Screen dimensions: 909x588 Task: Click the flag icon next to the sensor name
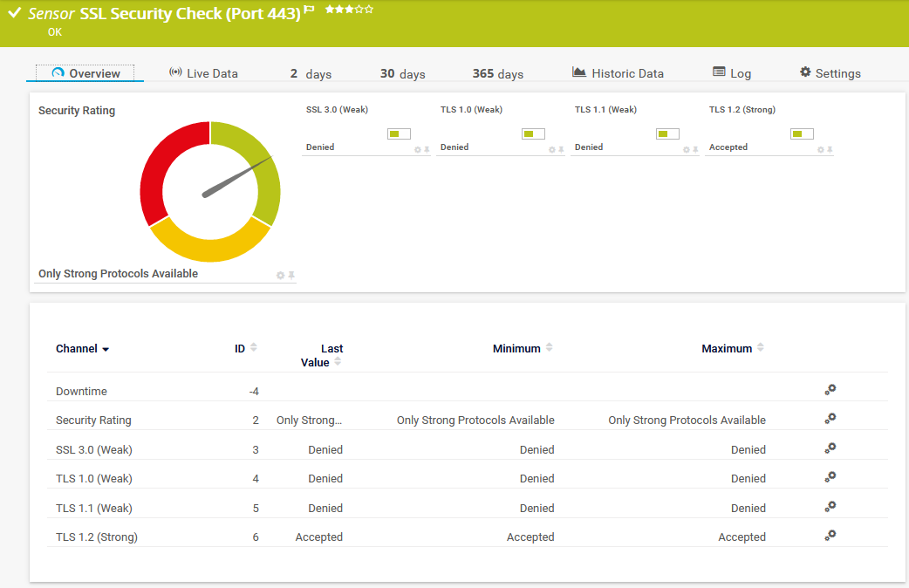(x=309, y=10)
